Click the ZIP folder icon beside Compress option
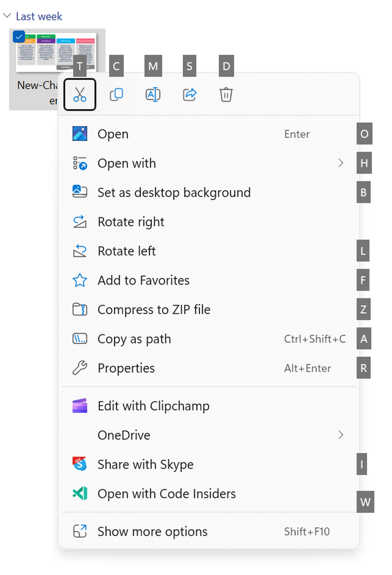 click(80, 310)
